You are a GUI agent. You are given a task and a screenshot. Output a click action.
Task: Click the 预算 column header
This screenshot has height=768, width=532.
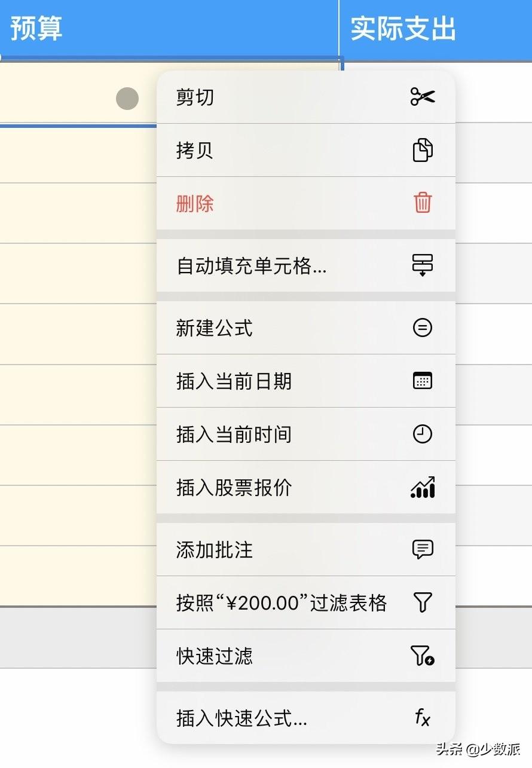169,29
